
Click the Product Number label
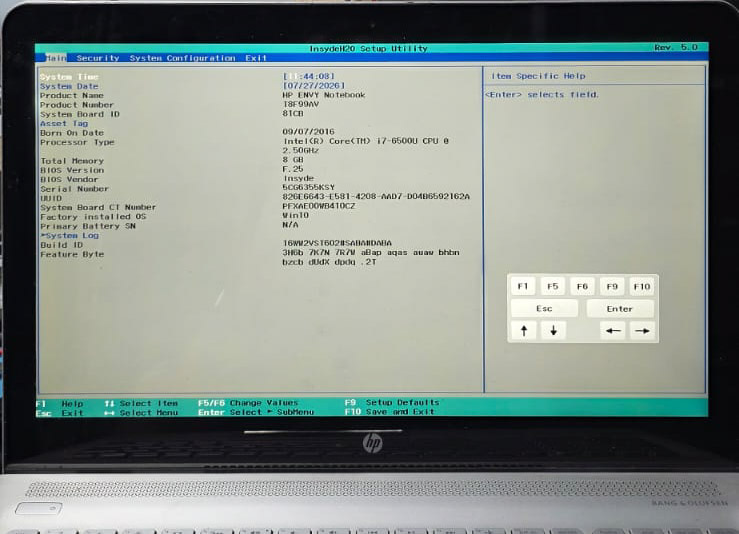[77, 105]
